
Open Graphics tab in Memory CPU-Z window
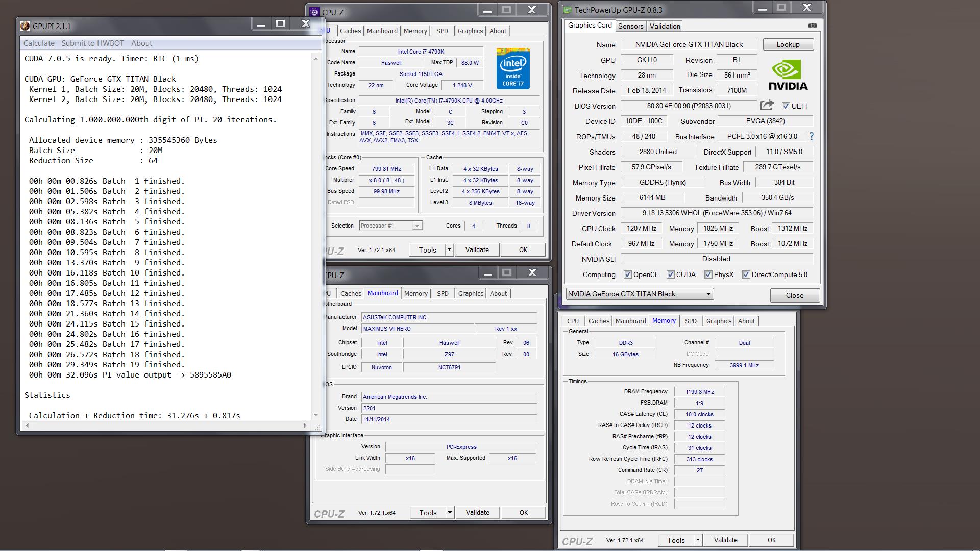pyautogui.click(x=719, y=321)
